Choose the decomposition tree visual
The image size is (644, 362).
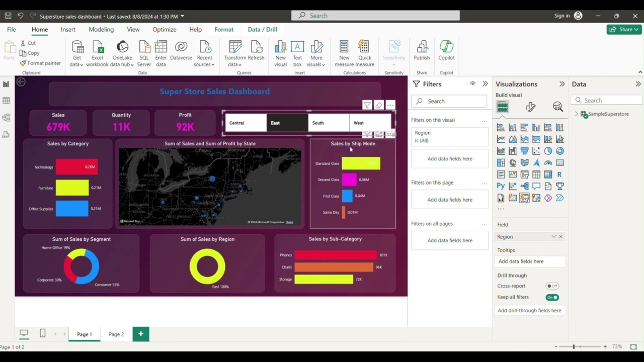coord(524,186)
